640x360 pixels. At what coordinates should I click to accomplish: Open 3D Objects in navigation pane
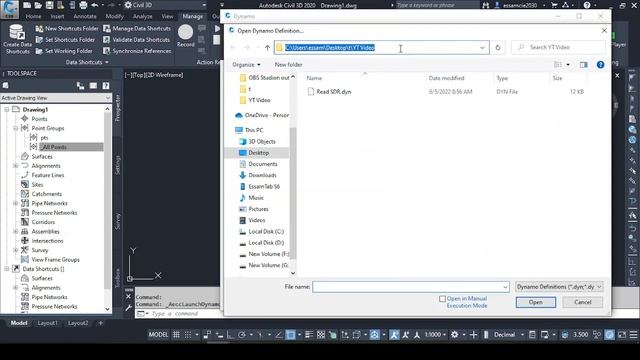pos(262,142)
